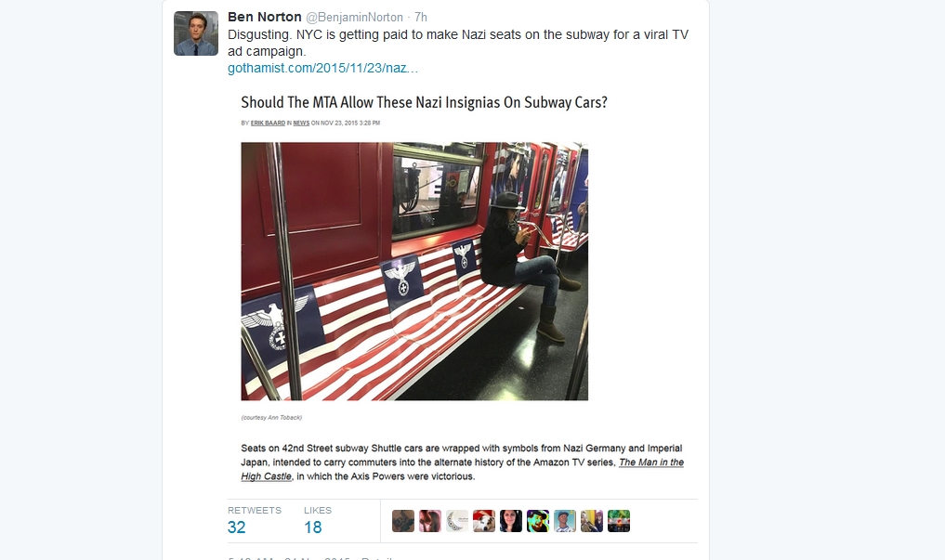
Task: Click the Ben Norton display name
Action: (x=265, y=17)
